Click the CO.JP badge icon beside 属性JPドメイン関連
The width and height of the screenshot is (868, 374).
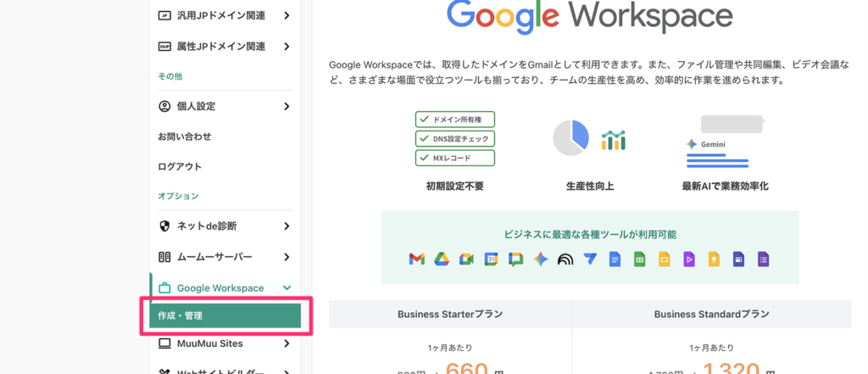point(164,47)
